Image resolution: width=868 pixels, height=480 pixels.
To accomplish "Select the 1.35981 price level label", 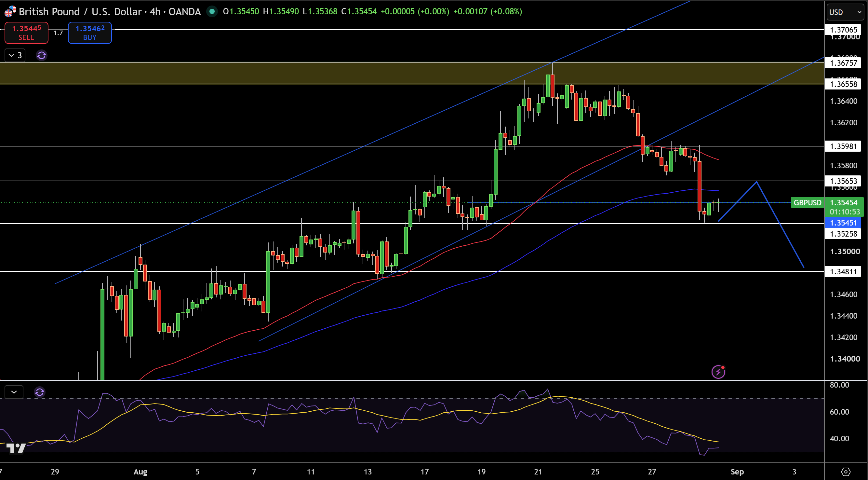I will point(843,146).
